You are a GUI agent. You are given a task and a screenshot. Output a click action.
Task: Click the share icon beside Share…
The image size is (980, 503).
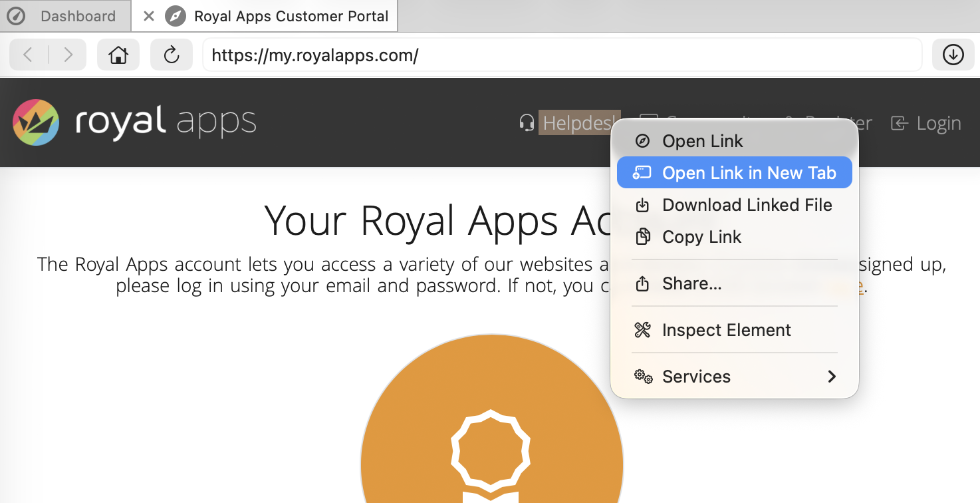pos(642,283)
